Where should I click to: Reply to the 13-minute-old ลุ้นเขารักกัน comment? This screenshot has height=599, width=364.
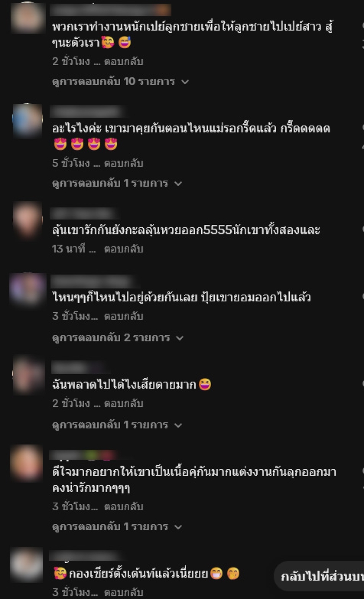123,249
